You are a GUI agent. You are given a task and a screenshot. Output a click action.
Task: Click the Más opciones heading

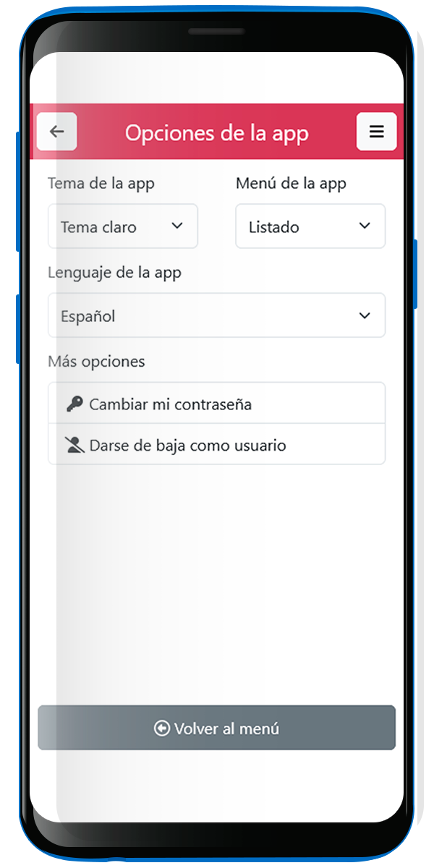[96, 362]
